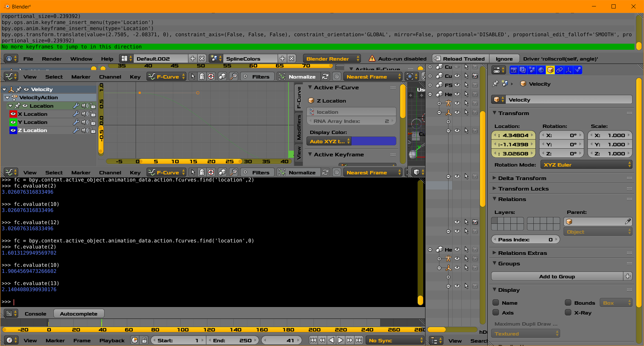Open the Physics properties tab

click(x=578, y=70)
